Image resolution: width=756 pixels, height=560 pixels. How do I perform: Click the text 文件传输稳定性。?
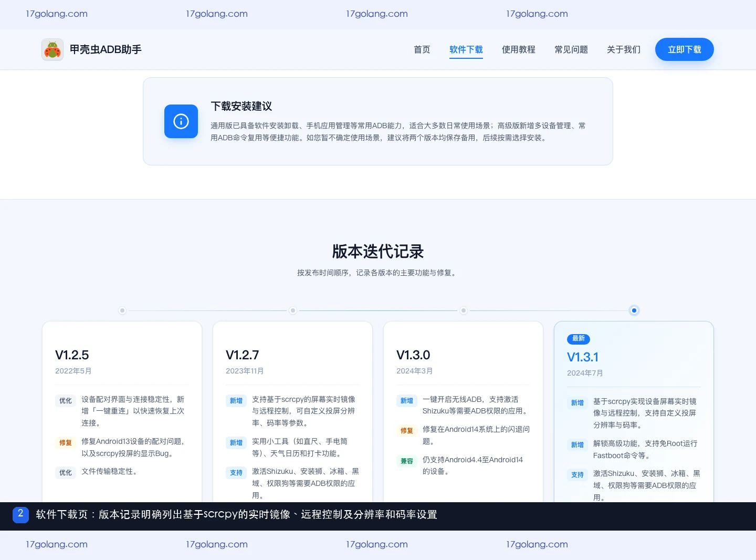tap(111, 471)
